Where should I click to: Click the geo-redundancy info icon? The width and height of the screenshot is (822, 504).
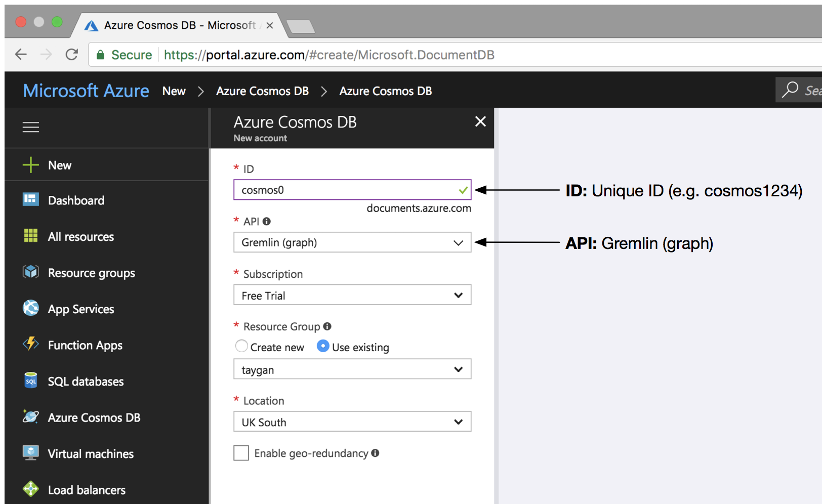click(x=375, y=453)
